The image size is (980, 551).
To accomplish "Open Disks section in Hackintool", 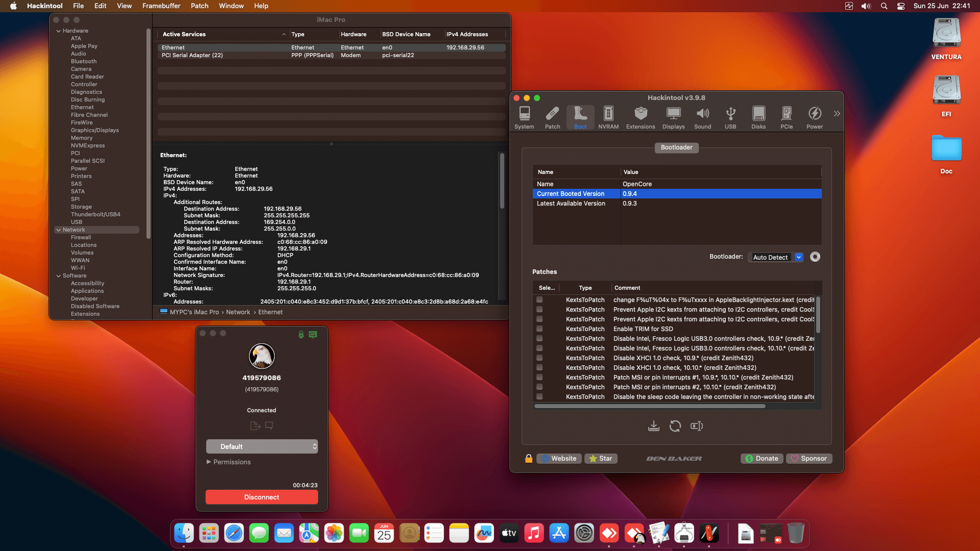I will 758,118.
